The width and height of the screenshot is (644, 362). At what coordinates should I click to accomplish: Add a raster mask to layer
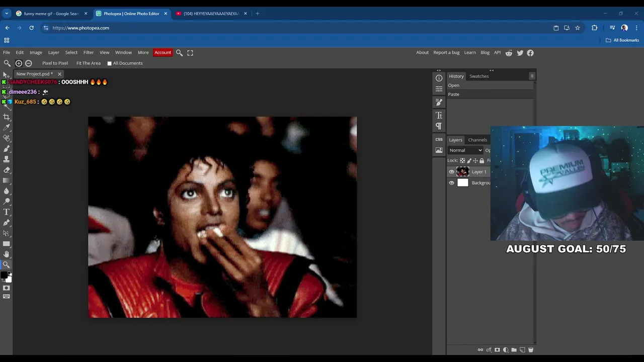497,350
